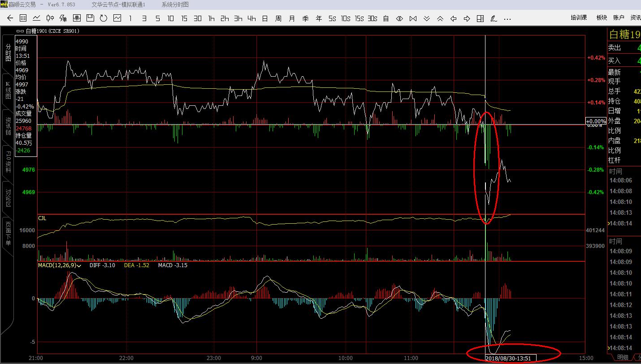The width and height of the screenshot is (641, 364).
Task: Click the double chevron down icon
Action: pyautogui.click(x=426, y=18)
